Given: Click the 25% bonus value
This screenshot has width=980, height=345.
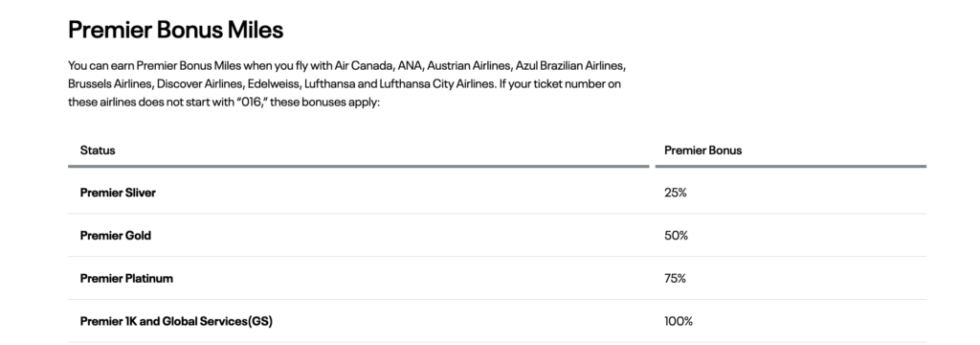Looking at the screenshot, I should (676, 193).
